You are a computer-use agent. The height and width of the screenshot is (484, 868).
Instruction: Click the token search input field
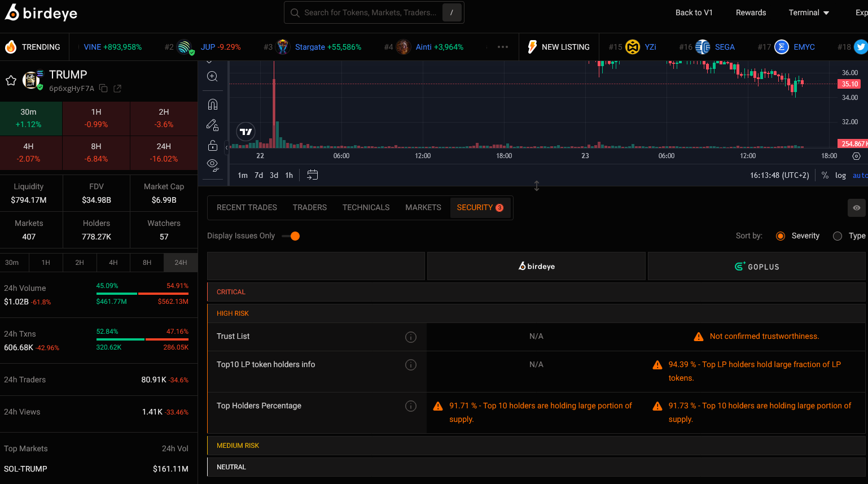pos(370,12)
